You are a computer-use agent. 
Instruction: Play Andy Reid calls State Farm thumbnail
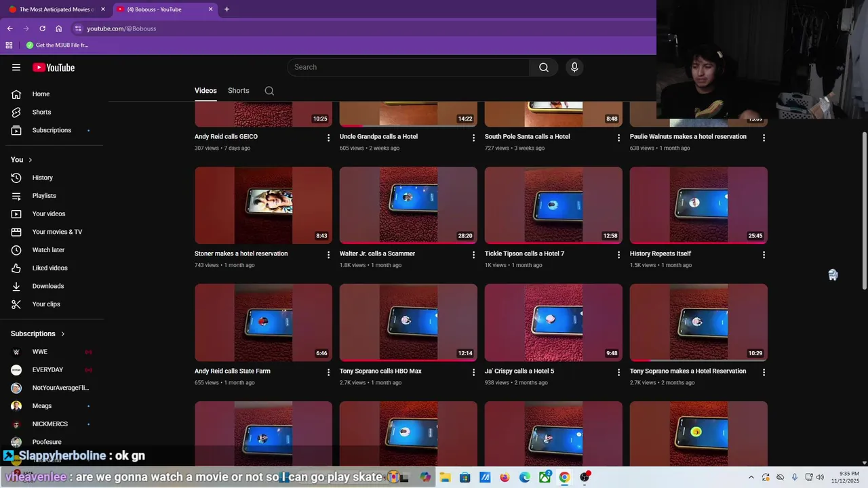pos(263,323)
